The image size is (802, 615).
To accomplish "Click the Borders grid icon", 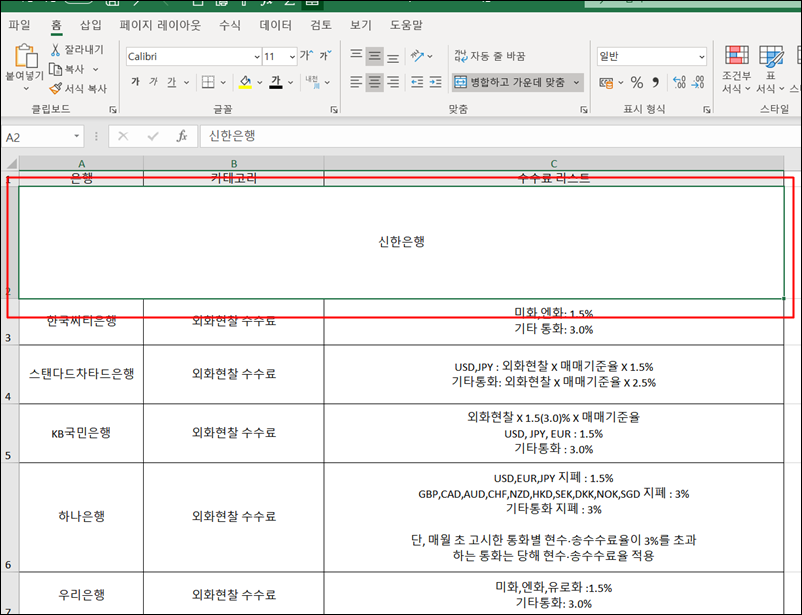I will tap(208, 82).
